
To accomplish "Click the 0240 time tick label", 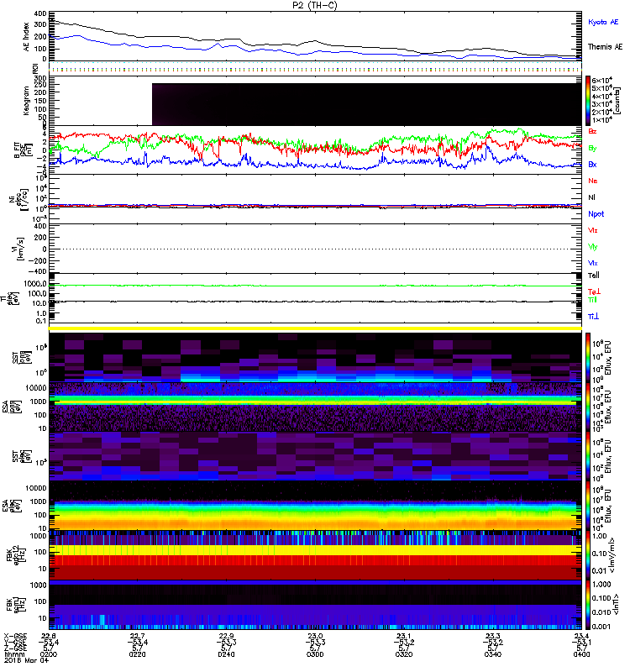I will pyautogui.click(x=226, y=654).
